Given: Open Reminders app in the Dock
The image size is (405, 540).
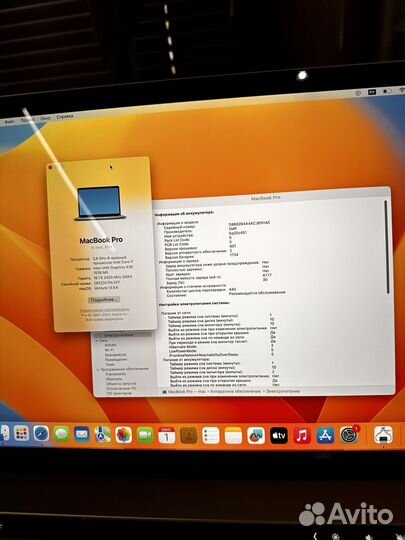Looking at the screenshot, I should pyautogui.click(x=211, y=436).
